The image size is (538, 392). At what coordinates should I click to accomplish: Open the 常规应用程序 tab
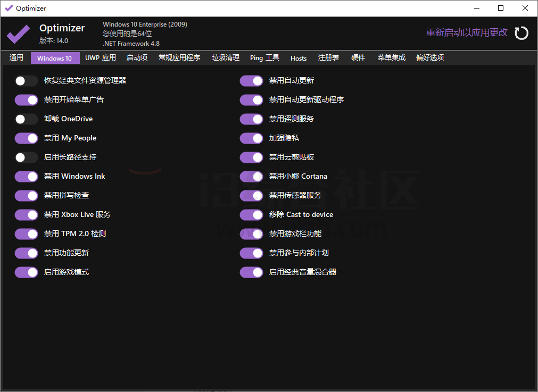coord(179,57)
